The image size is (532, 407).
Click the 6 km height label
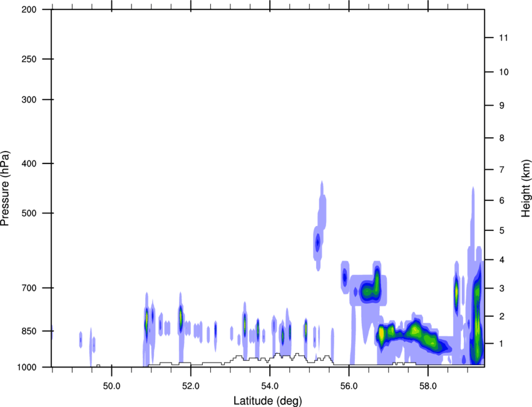pos(502,200)
